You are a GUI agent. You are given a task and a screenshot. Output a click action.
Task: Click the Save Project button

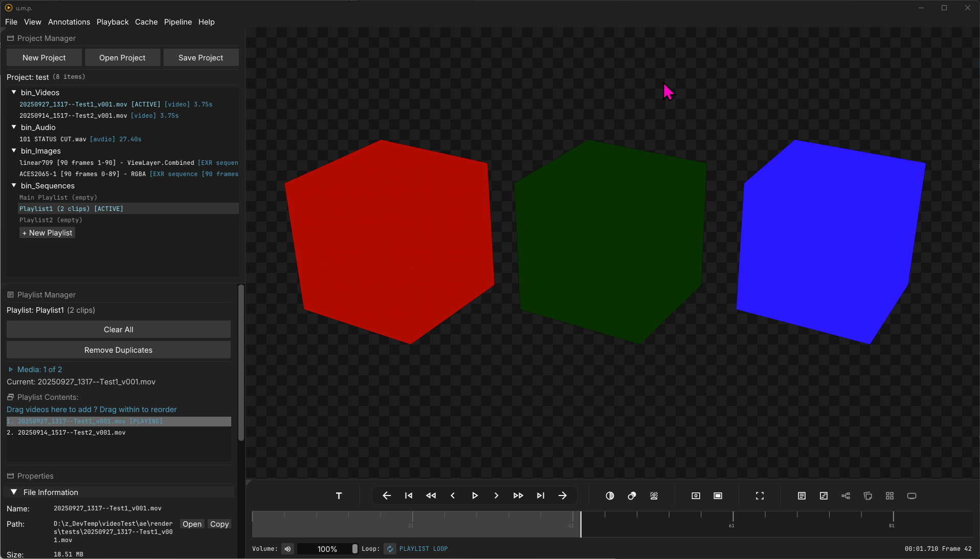(x=201, y=58)
